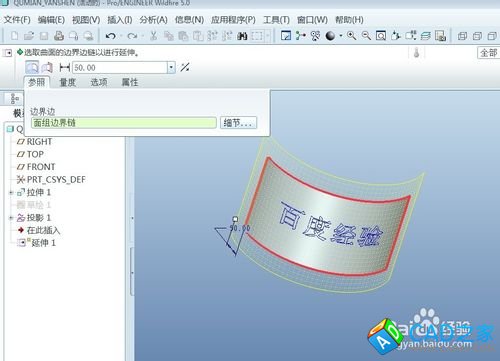Open the 插入(I) menu
This screenshot has width=500, height=361.
pyautogui.click(x=120, y=20)
